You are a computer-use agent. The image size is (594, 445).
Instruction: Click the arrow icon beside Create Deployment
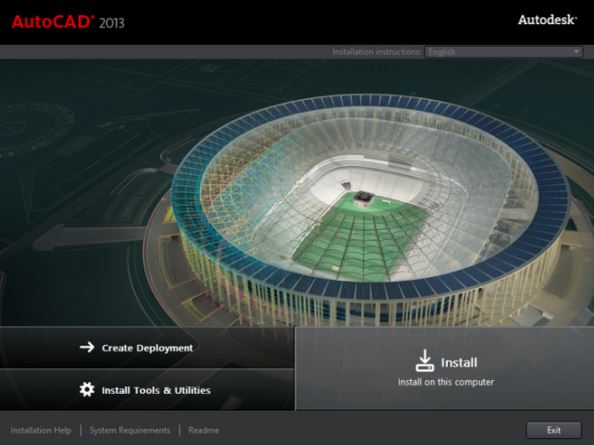pos(87,347)
